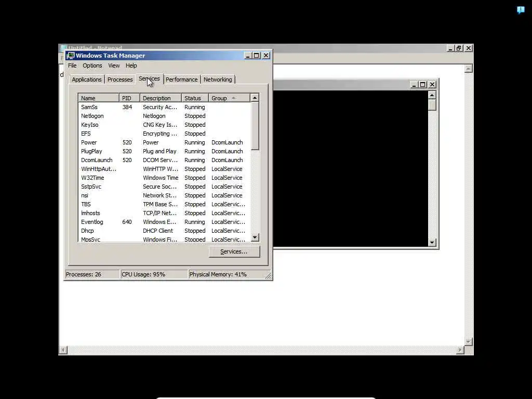Select the SamSs service row
Screen dimensions: 532x399
click(164, 107)
